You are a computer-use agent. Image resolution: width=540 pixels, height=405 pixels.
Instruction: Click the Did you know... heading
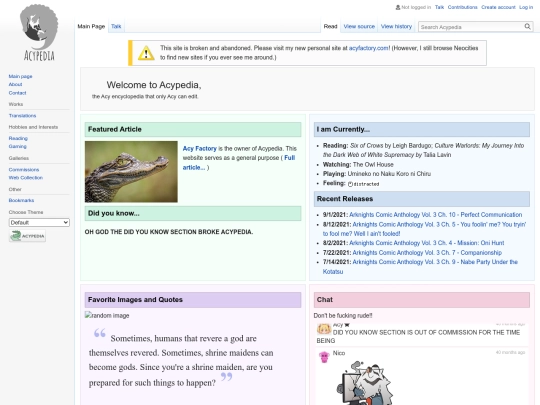coord(114,213)
